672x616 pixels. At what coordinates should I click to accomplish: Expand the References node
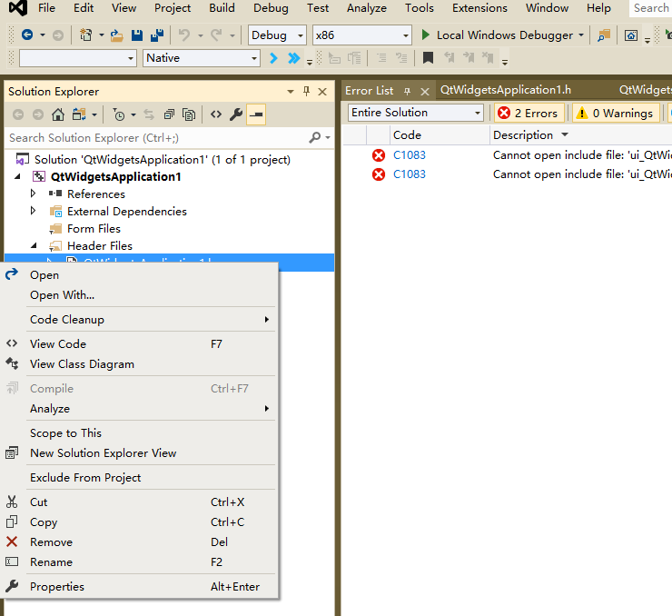pos(33,194)
